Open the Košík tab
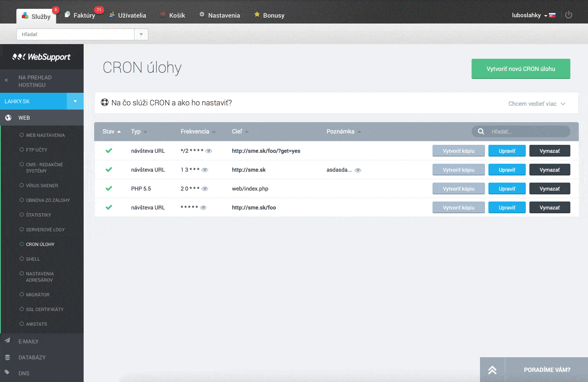This screenshot has height=382, width=588. [x=172, y=16]
